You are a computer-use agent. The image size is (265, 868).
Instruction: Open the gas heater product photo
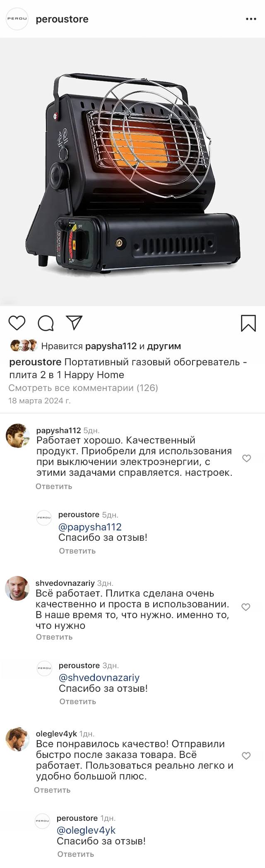click(132, 172)
